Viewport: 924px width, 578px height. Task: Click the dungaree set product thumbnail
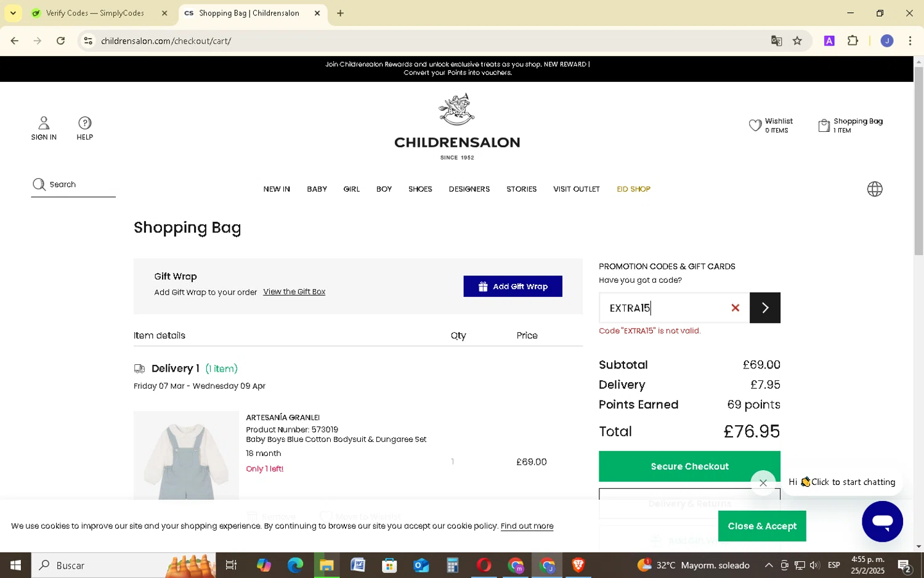[x=186, y=455]
